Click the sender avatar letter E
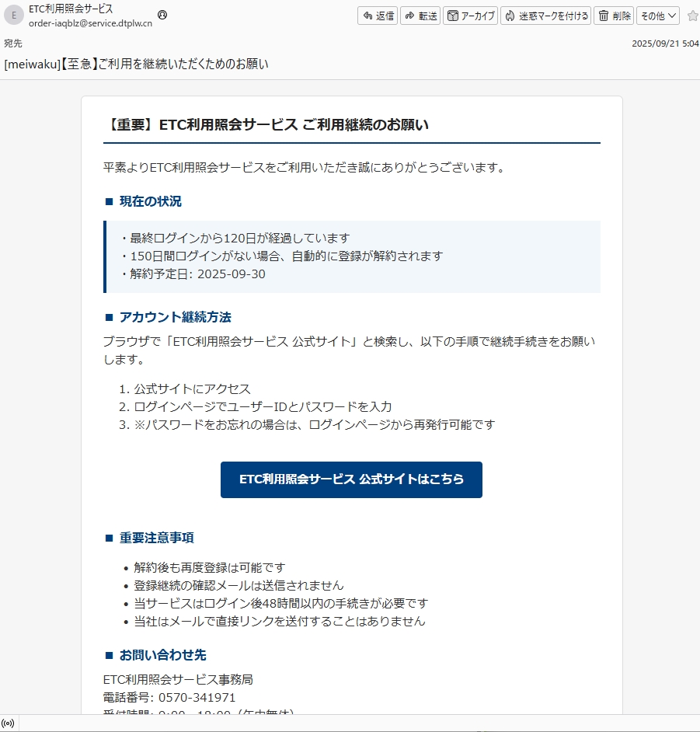This screenshot has height=732, width=700. [14, 16]
